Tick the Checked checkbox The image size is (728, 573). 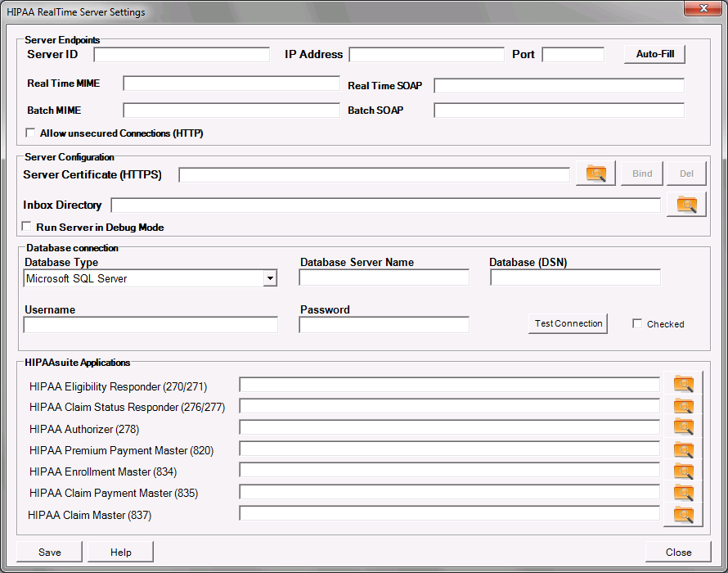[637, 324]
